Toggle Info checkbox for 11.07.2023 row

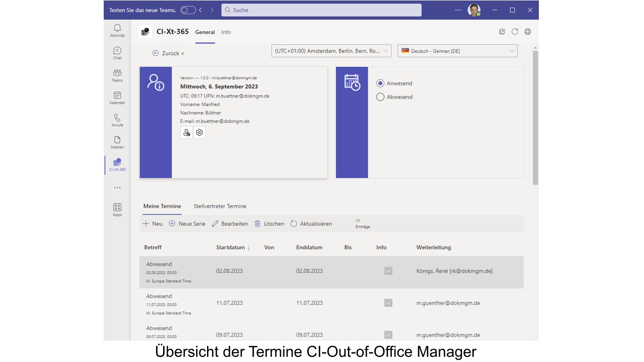388,303
